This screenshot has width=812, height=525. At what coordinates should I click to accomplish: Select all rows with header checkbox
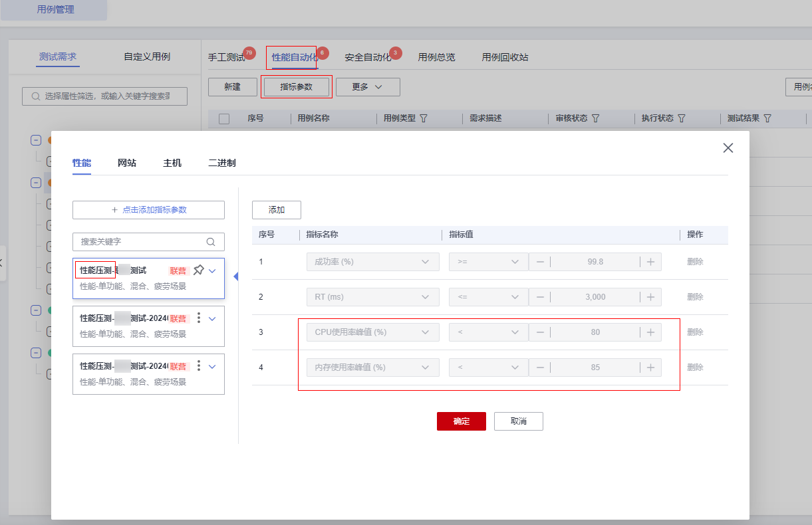pyautogui.click(x=224, y=118)
